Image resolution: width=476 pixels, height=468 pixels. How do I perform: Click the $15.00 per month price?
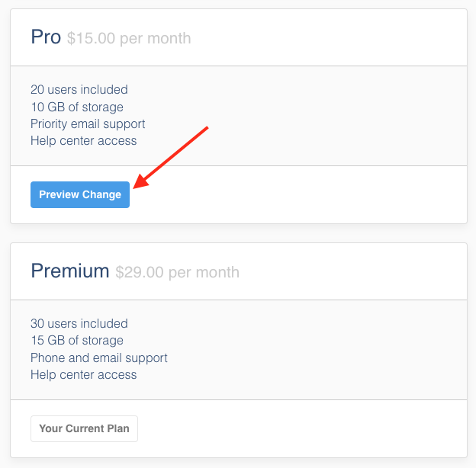click(x=129, y=38)
